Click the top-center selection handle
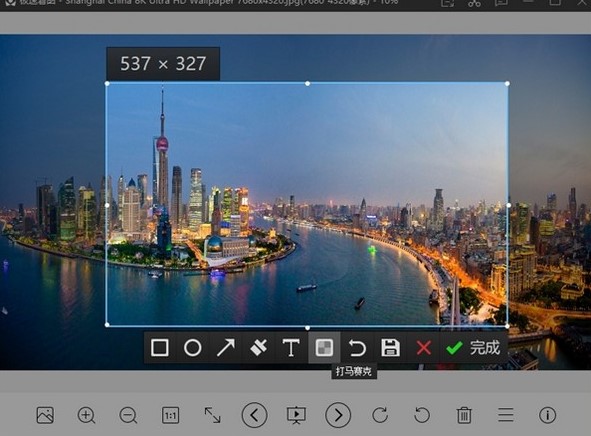 308,83
